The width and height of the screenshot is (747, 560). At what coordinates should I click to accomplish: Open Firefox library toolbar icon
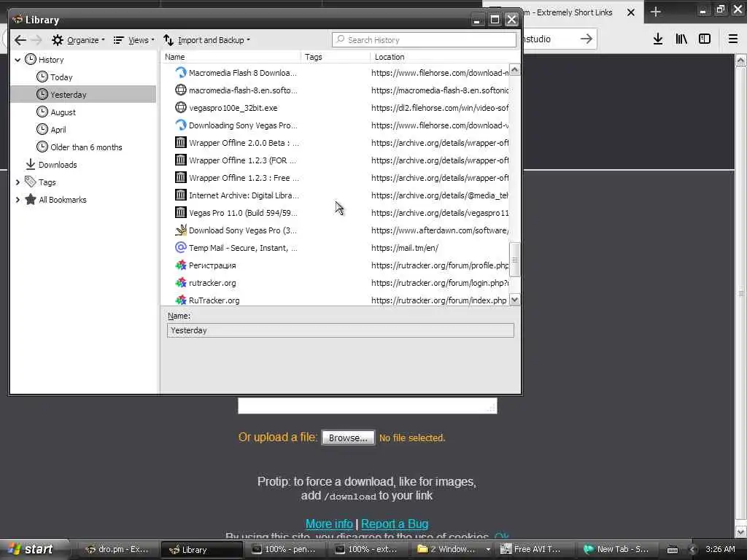click(x=681, y=39)
